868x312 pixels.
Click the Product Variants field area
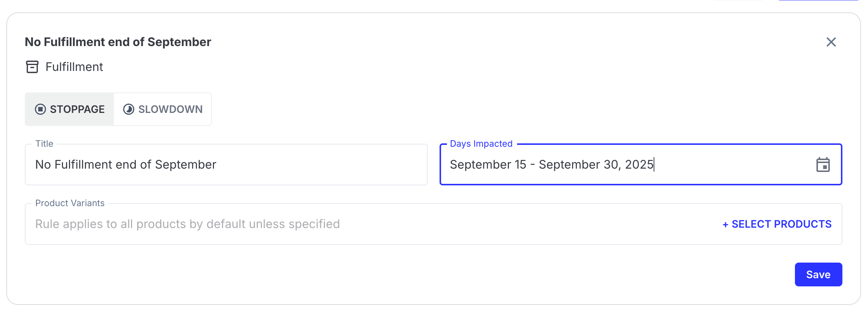[434, 224]
